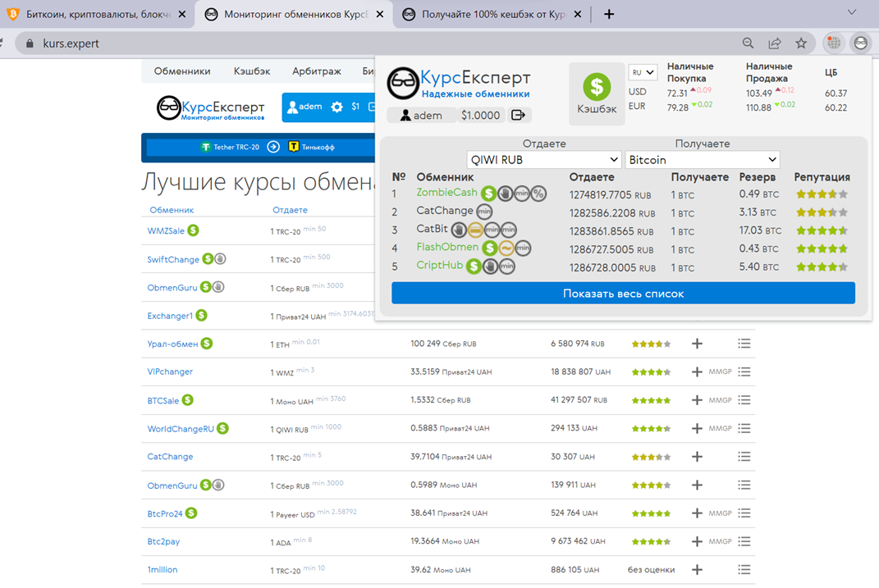Click the percent icon next to ZombieCash
Screen dimensions: 879x588
point(538,194)
